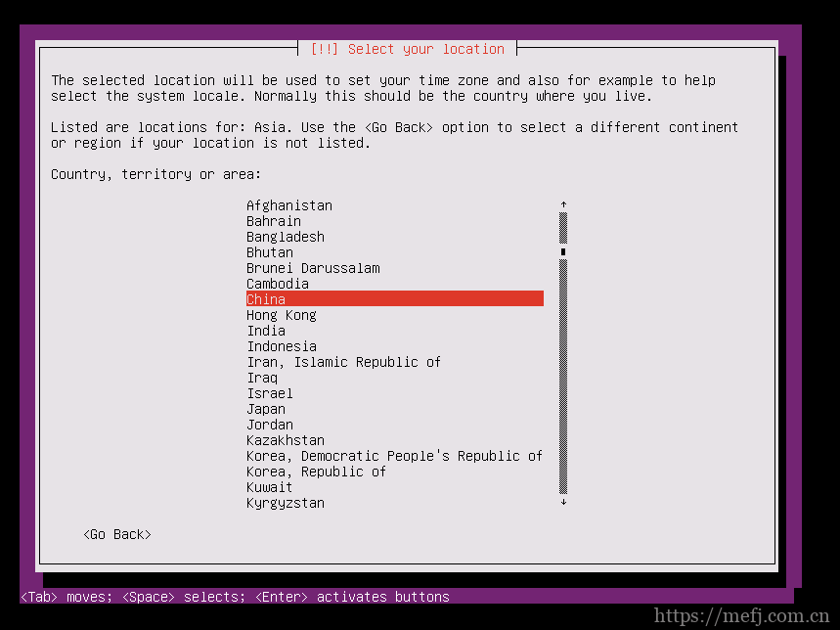This screenshot has width=840, height=630.
Task: Select Kyrgyzstan at the list bottom
Action: coord(286,503)
